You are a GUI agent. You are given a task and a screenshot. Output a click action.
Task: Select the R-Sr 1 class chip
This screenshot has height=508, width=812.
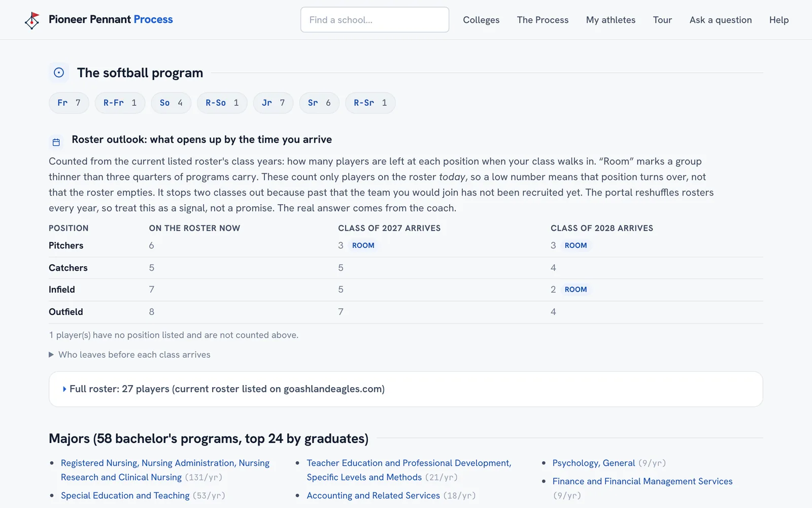pos(370,103)
